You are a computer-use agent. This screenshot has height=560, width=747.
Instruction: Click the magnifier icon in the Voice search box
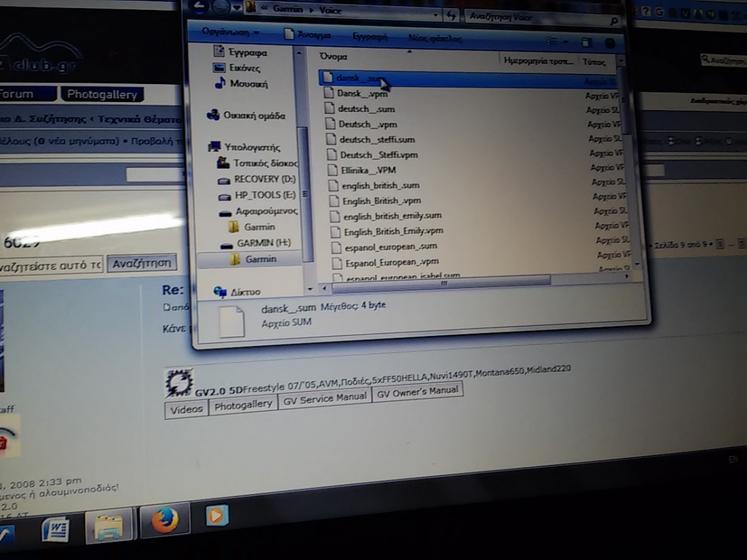(x=614, y=21)
